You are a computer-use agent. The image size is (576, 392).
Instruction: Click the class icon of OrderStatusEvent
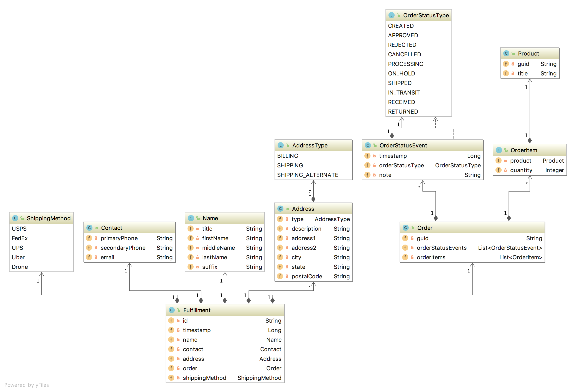click(368, 145)
